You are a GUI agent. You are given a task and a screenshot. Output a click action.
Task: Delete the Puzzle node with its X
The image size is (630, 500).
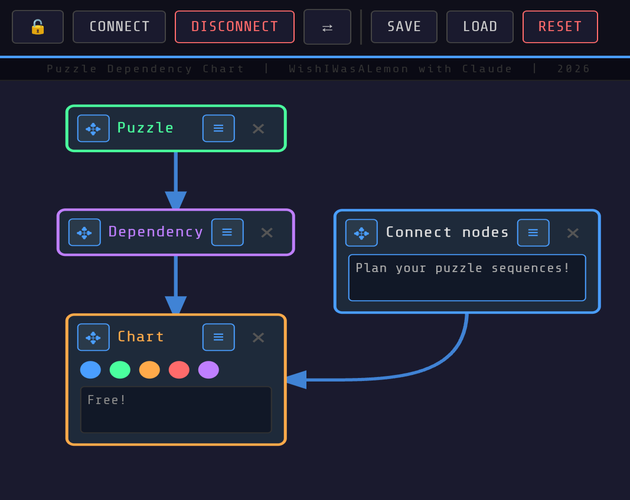tap(258, 129)
